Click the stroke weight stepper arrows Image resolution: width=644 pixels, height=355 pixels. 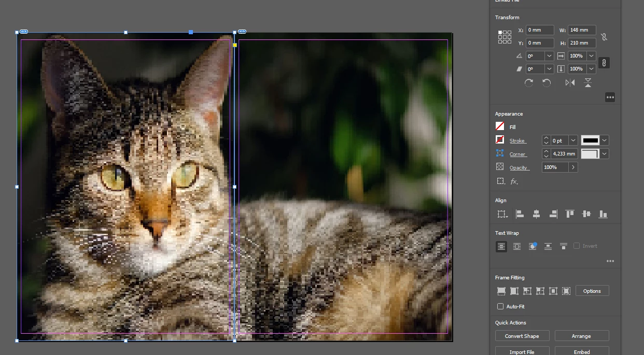(x=546, y=140)
